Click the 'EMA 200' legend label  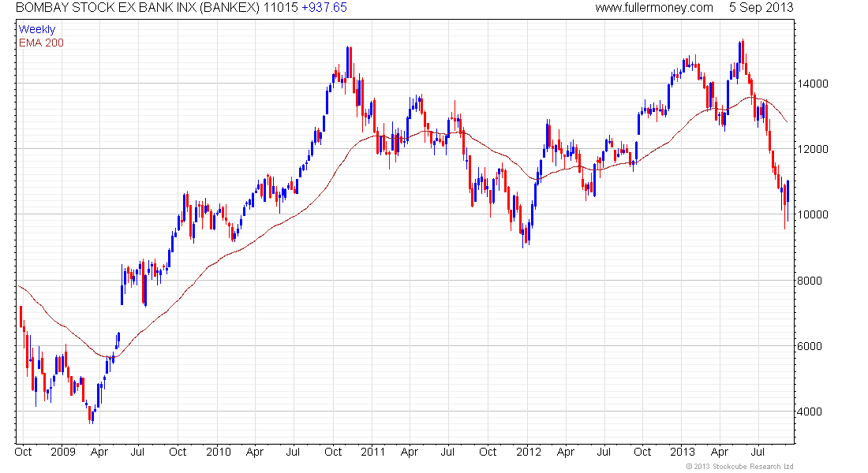click(x=41, y=43)
